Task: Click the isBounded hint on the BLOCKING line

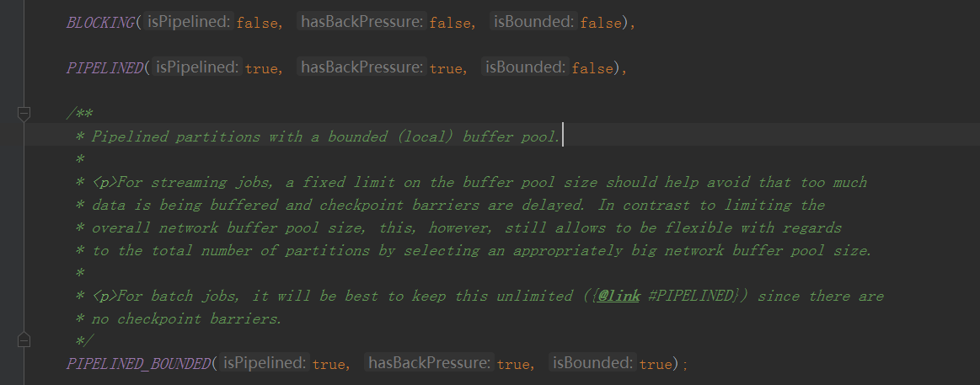Action: pos(533,23)
